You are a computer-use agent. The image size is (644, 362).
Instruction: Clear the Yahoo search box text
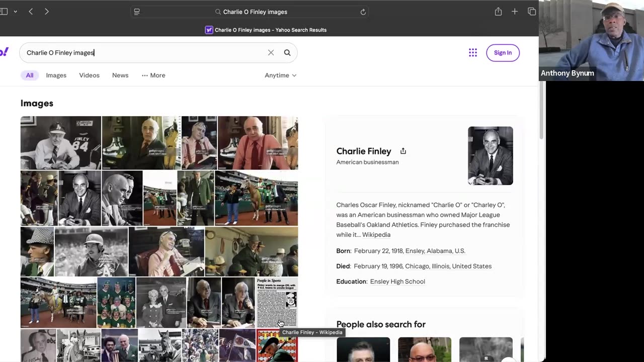[x=271, y=53]
